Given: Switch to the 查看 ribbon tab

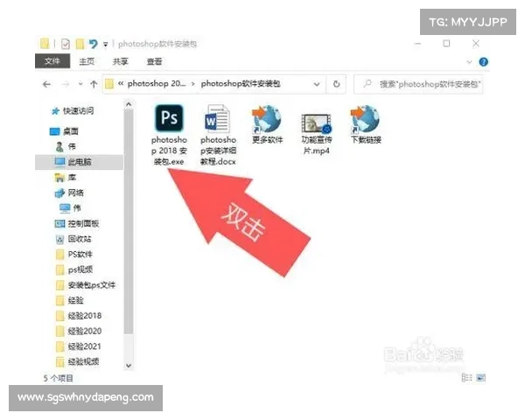Looking at the screenshot, I should pos(154,61).
